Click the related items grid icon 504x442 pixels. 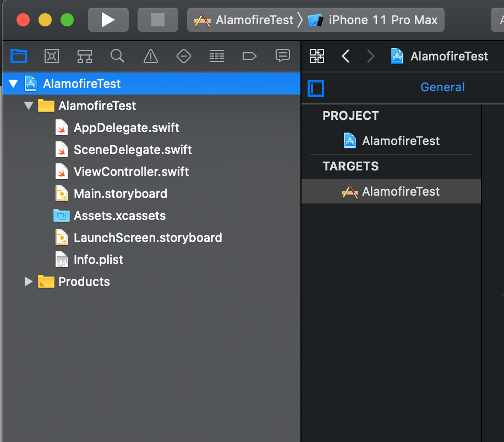tap(317, 56)
